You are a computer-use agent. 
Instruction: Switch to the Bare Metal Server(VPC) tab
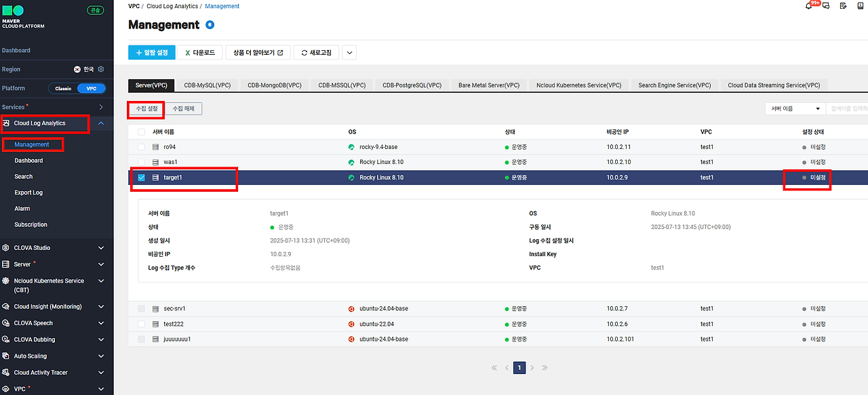[x=489, y=85]
